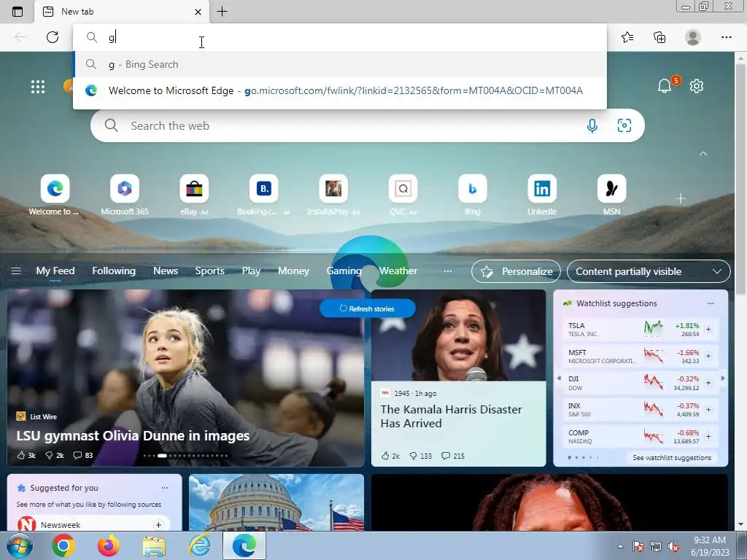Open Suggested for you options menu
The height and width of the screenshot is (560, 747).
tap(164, 488)
